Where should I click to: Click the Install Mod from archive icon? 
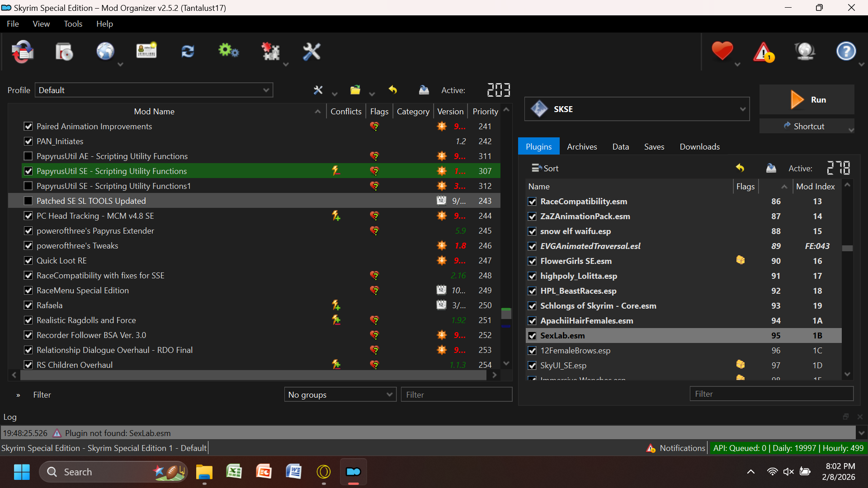click(64, 52)
